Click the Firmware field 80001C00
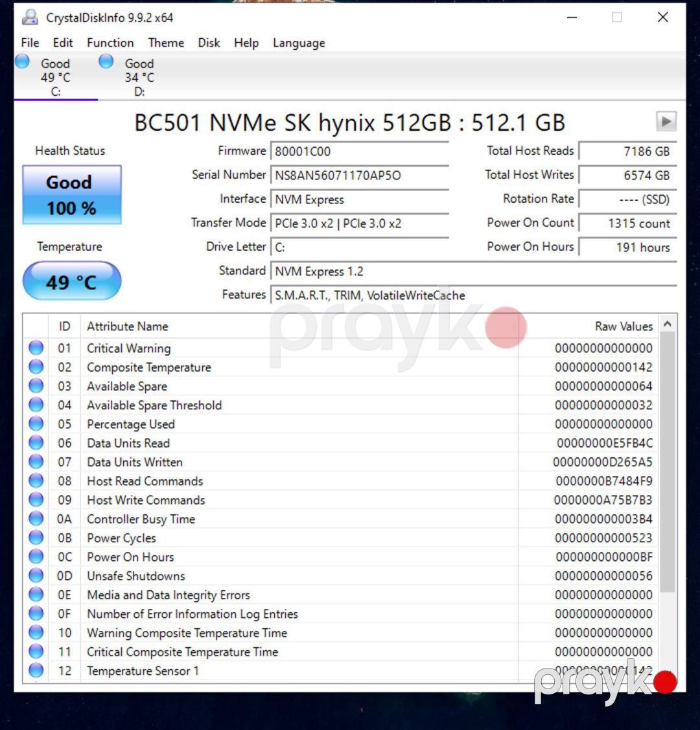 (360, 152)
